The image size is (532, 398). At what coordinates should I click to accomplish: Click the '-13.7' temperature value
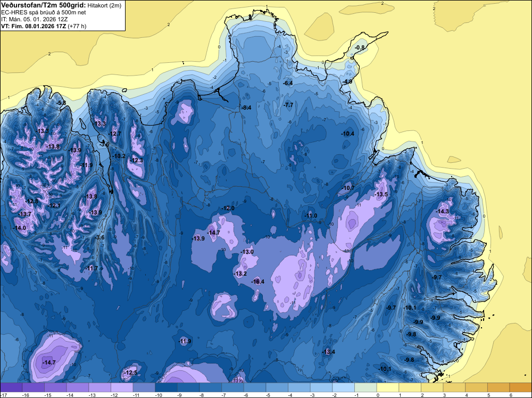(24, 214)
